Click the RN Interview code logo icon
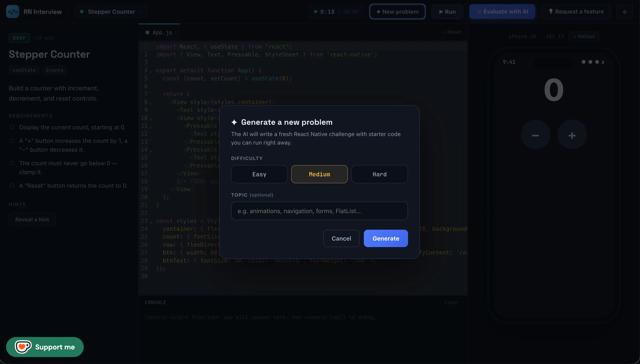Image resolution: width=640 pixels, height=364 pixels. [x=12, y=12]
